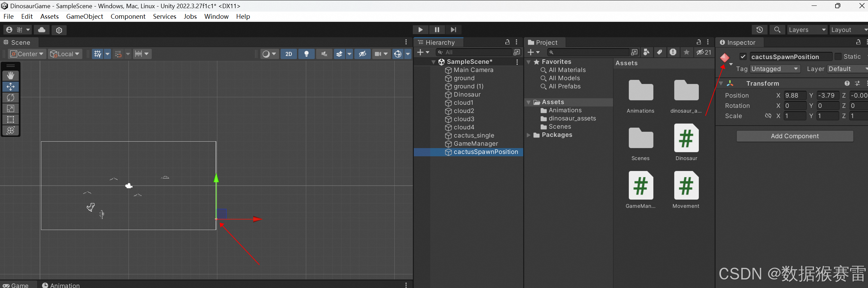
Task: Select the GameManager script asset
Action: [641, 190]
